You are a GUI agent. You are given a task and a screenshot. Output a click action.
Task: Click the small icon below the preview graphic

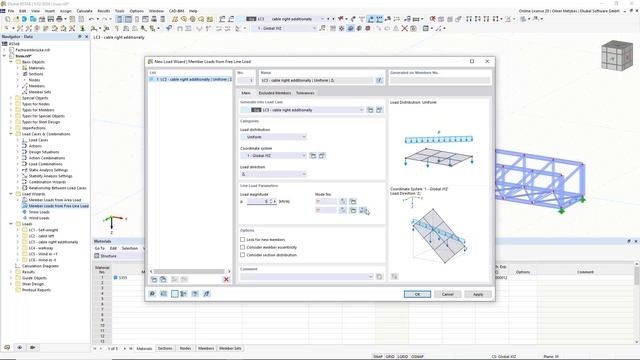[394, 277]
